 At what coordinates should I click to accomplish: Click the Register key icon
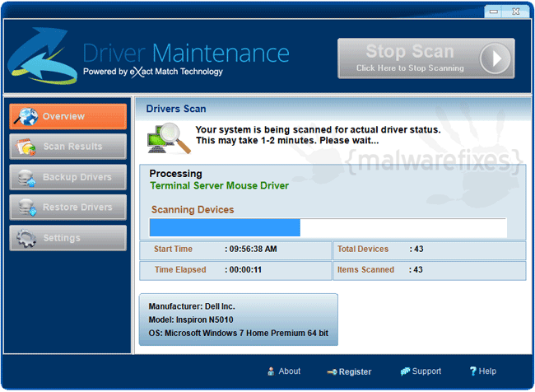332,372
